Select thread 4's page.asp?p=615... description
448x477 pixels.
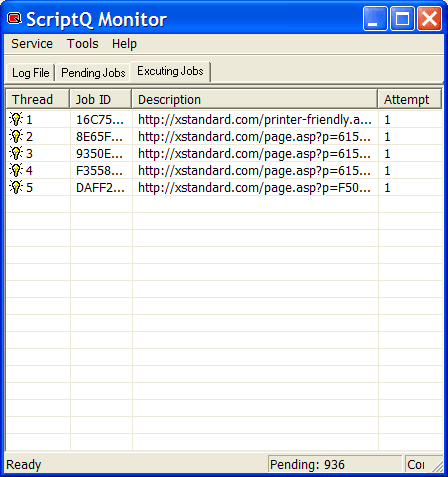pos(254,171)
